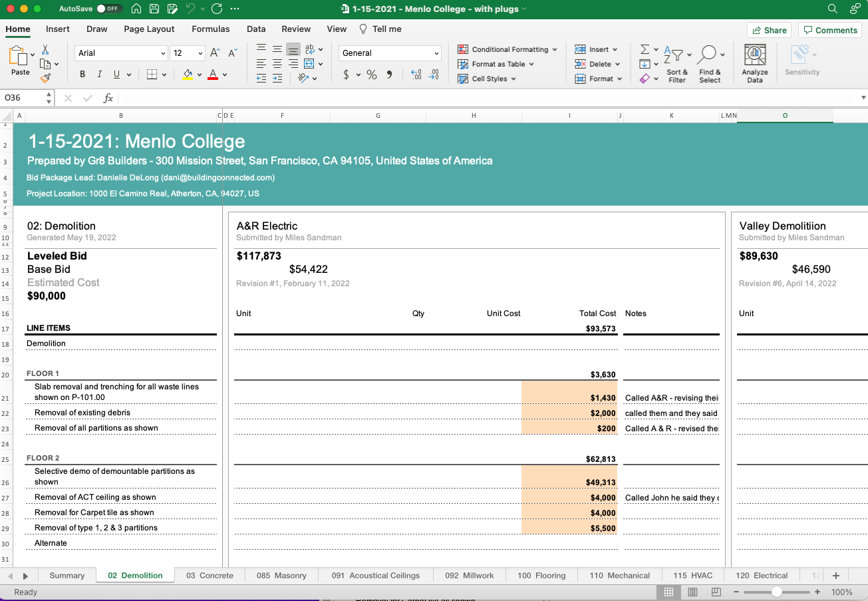This screenshot has width=868, height=601.
Task: Click into the formula bar input
Action: [489, 98]
